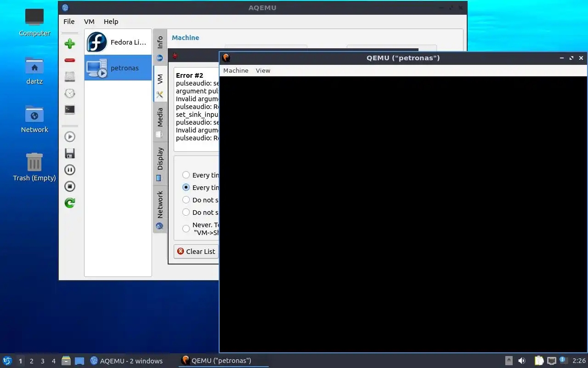Image resolution: width=588 pixels, height=368 pixels.
Task: Switch to the Display tab in AQEMU
Action: pos(160,164)
